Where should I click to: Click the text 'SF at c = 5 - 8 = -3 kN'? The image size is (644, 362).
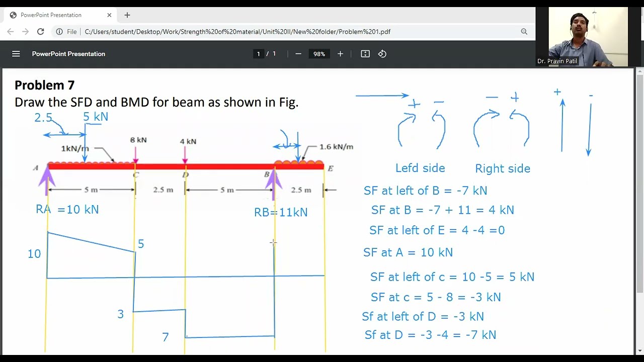pos(436,297)
